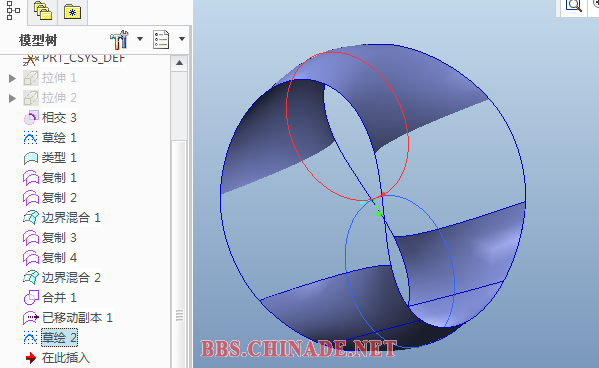Select the 相交 3 feature
599x368 pixels.
59,118
